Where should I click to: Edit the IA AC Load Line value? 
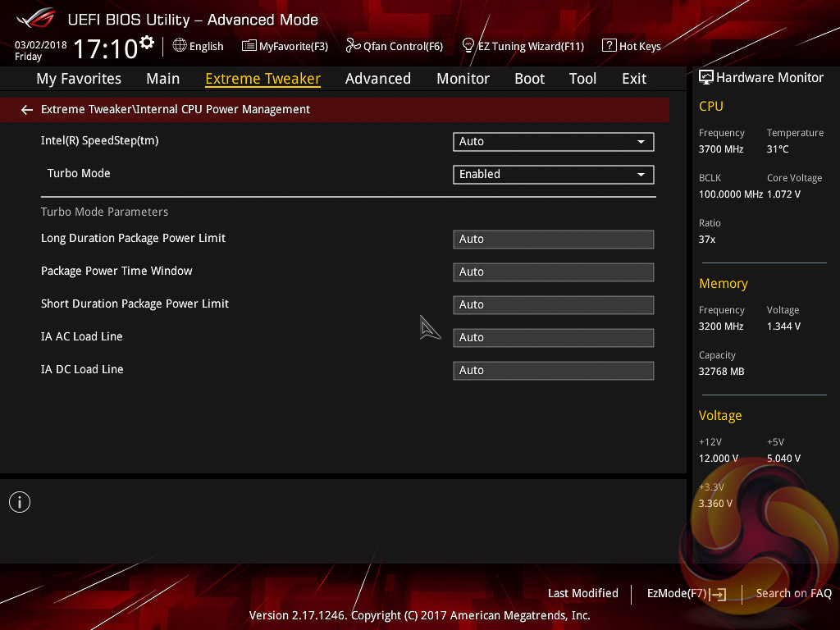click(553, 338)
